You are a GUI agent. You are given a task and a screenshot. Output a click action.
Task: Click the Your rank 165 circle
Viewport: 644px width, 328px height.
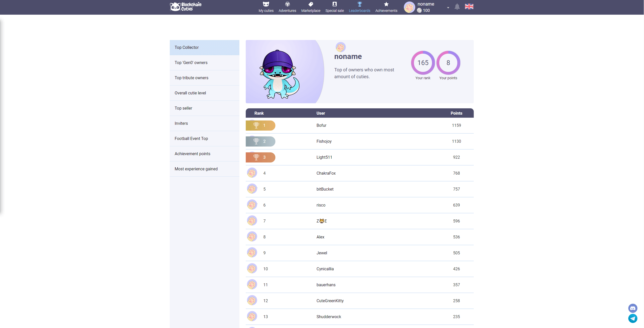pyautogui.click(x=423, y=63)
